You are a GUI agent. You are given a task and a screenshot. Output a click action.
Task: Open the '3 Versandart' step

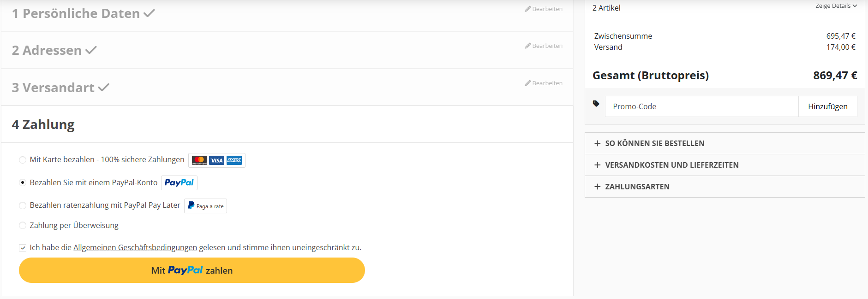click(54, 88)
